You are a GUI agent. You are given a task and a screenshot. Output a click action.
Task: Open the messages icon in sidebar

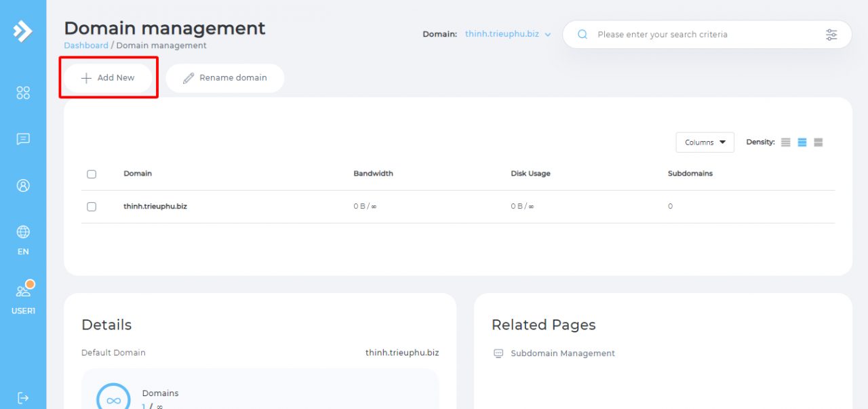(x=23, y=139)
